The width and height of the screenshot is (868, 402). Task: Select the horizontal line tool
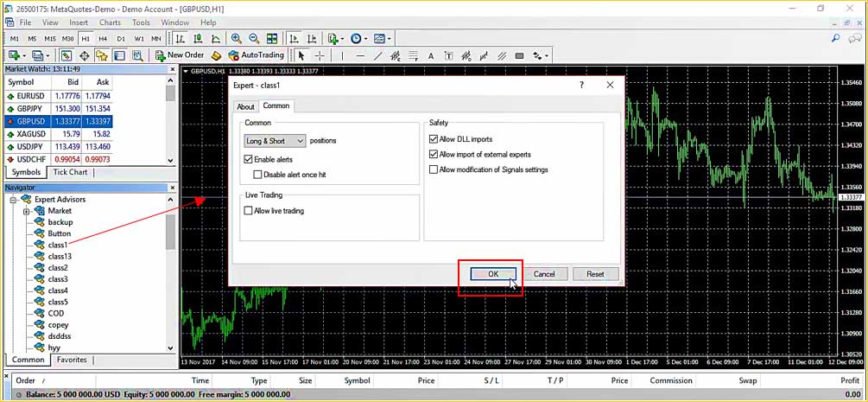(360, 55)
